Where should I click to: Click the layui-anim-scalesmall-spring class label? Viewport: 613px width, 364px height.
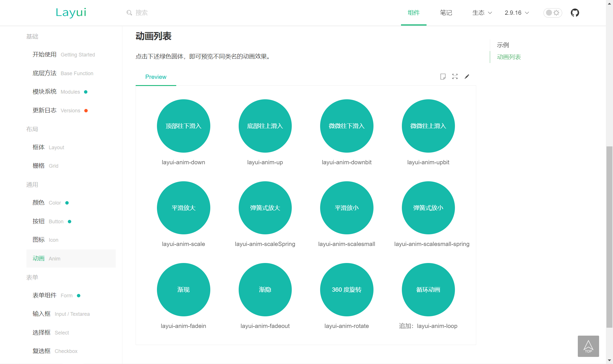coord(432,244)
